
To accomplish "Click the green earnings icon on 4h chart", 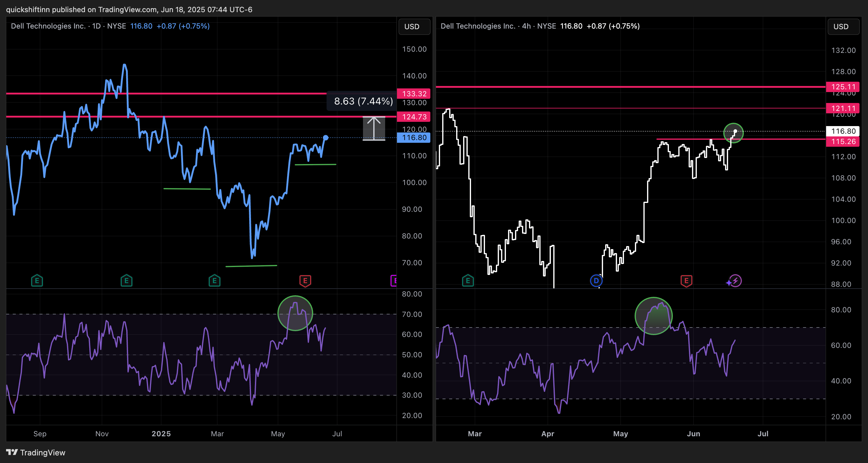I will 468,281.
